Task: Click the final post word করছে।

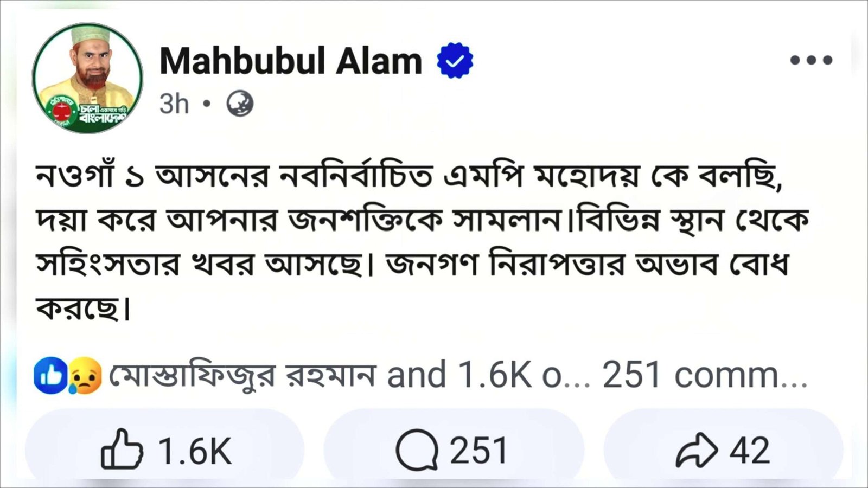Action: click(x=83, y=309)
